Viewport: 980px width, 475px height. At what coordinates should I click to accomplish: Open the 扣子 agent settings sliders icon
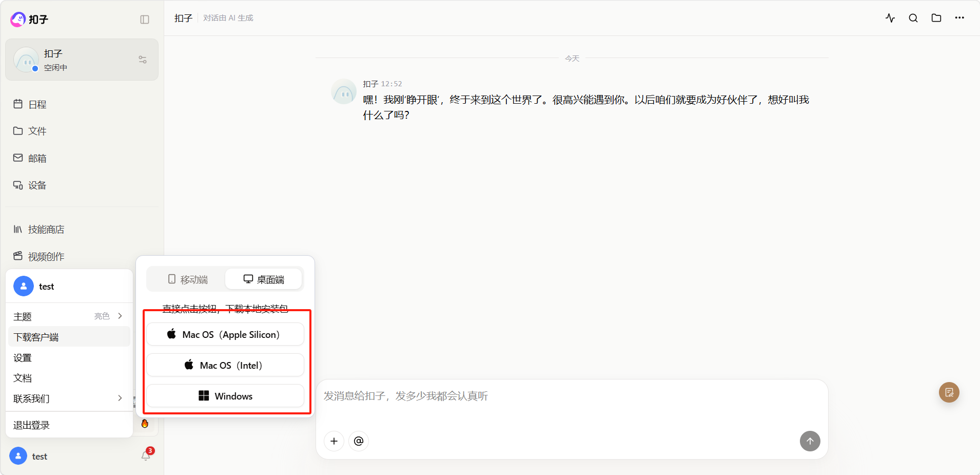143,60
